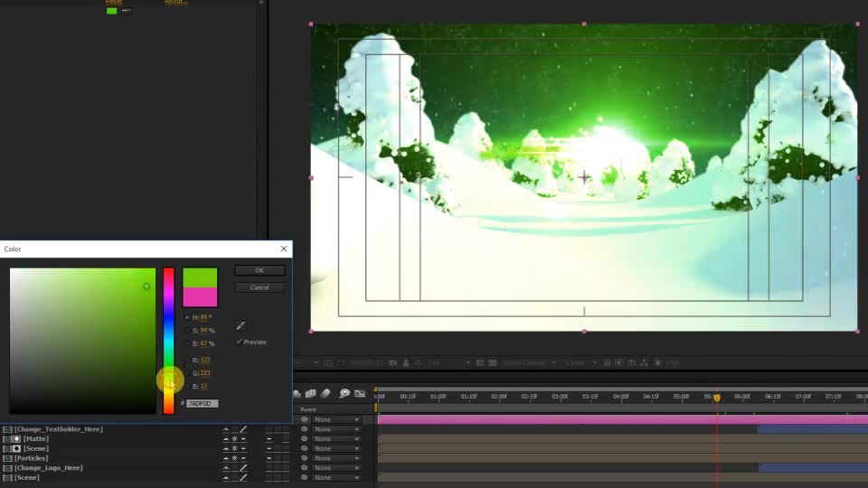Click the hex color input field
This screenshot has height=488, width=868.
[x=202, y=403]
